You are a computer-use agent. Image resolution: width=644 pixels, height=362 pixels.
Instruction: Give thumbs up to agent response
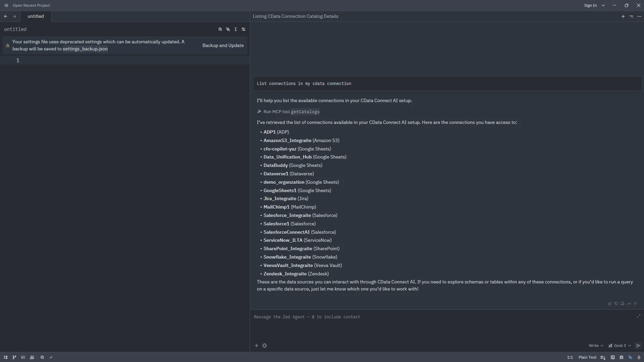610,304
